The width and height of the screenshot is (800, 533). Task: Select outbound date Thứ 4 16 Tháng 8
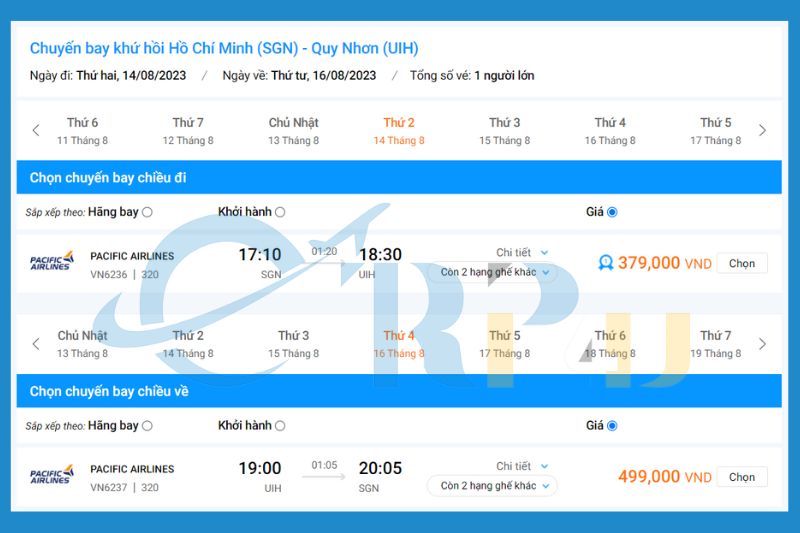coord(610,131)
